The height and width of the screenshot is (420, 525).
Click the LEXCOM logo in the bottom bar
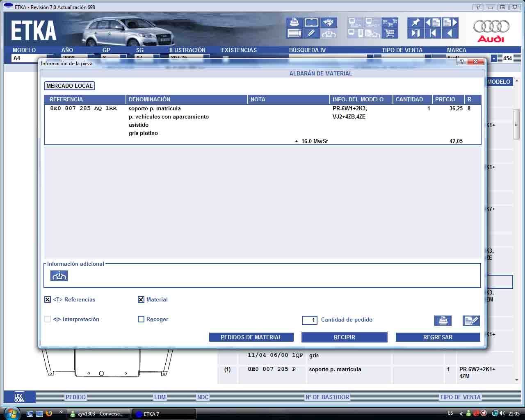point(19,397)
